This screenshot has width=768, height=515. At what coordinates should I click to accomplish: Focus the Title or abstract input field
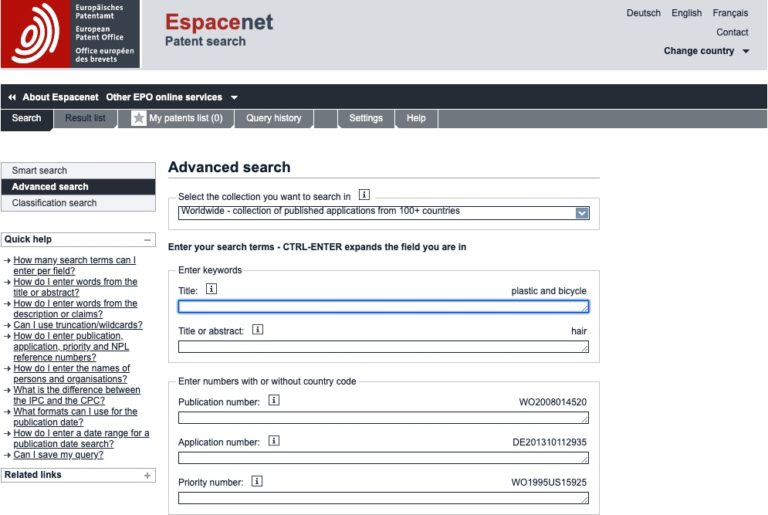[x=384, y=347]
